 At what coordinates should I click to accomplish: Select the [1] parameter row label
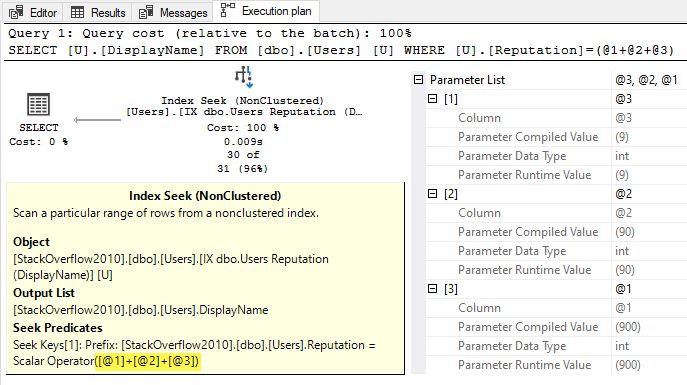[451, 99]
